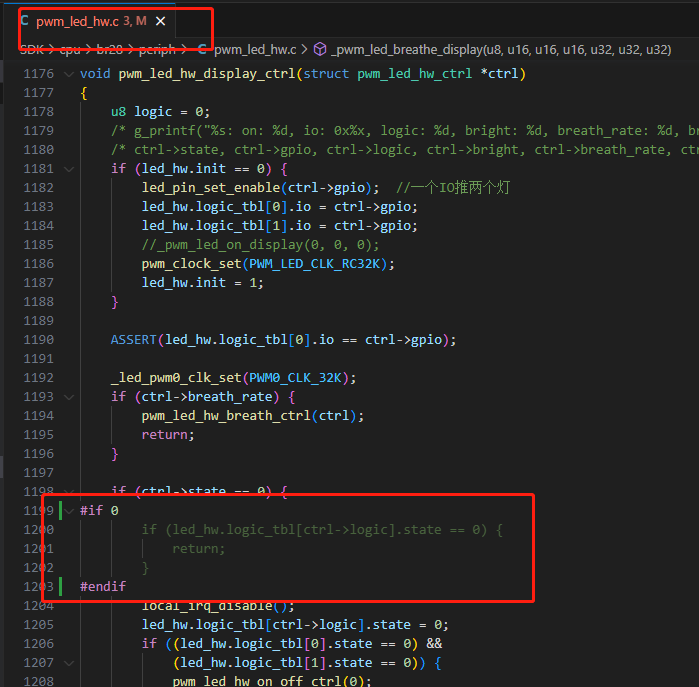This screenshot has width=699, height=687.
Task: Collapse the #if 0 region at line 1199
Action: [69, 511]
